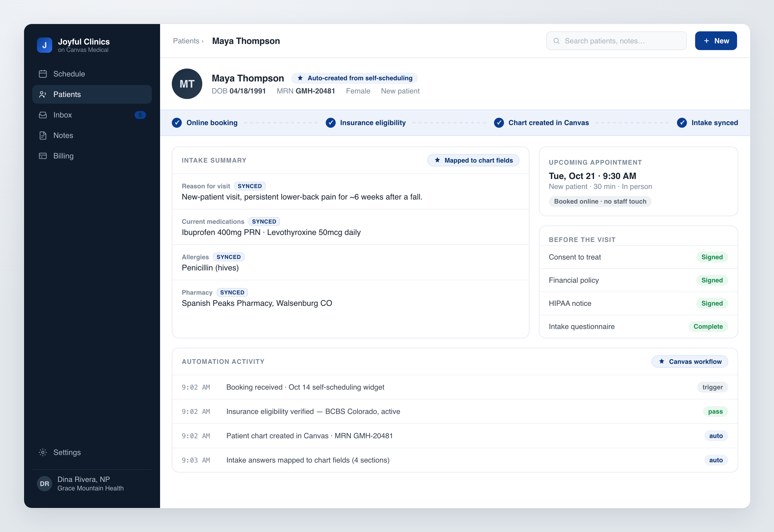Image resolution: width=774 pixels, height=532 pixels.
Task: Click the trigger tag on Booking received row
Action: pyautogui.click(x=712, y=387)
